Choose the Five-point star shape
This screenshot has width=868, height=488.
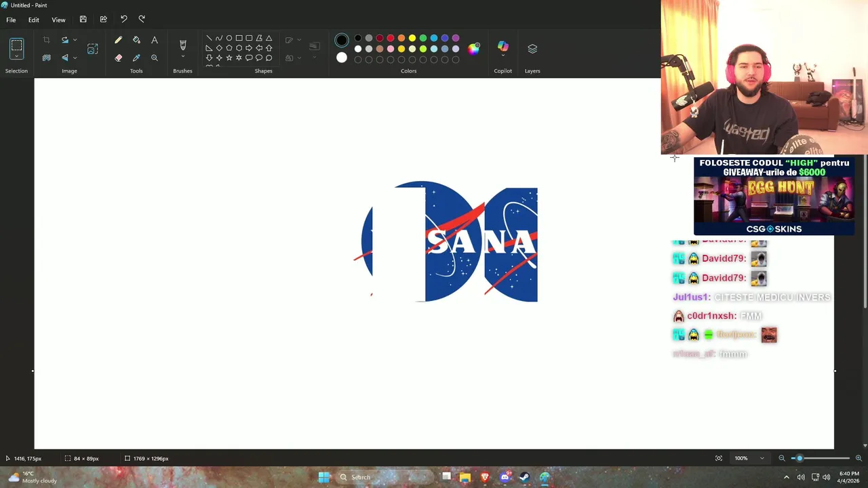pyautogui.click(x=229, y=58)
